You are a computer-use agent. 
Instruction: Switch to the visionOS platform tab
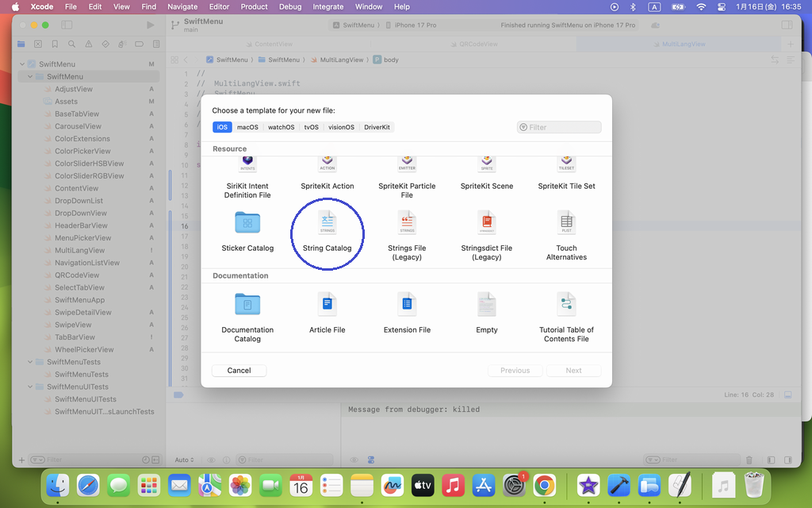point(341,127)
